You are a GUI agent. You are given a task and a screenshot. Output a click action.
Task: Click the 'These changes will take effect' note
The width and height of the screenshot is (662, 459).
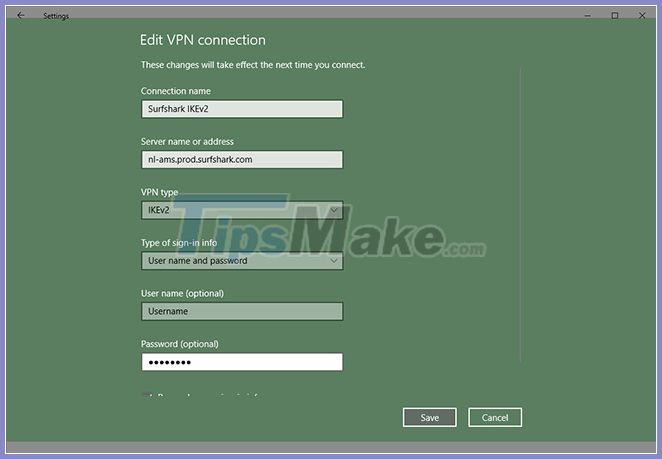[x=253, y=65]
